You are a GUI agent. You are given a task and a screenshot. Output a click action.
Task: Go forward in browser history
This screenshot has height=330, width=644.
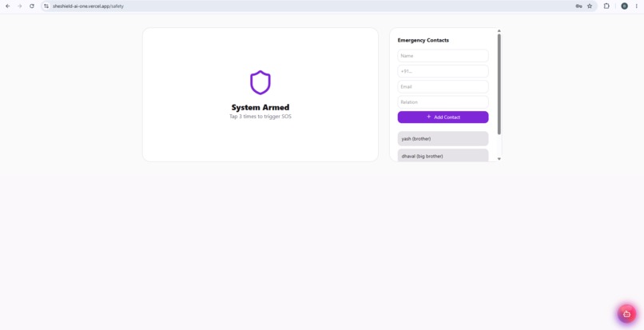(20, 6)
